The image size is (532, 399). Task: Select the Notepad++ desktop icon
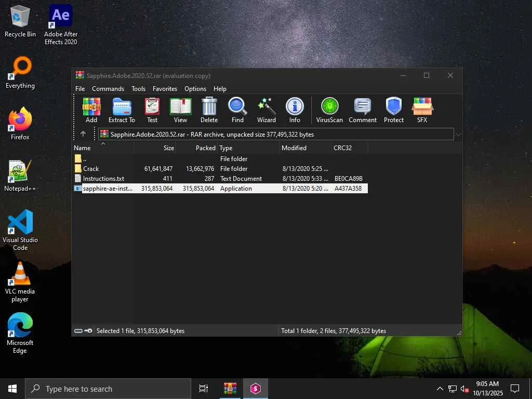click(x=20, y=176)
